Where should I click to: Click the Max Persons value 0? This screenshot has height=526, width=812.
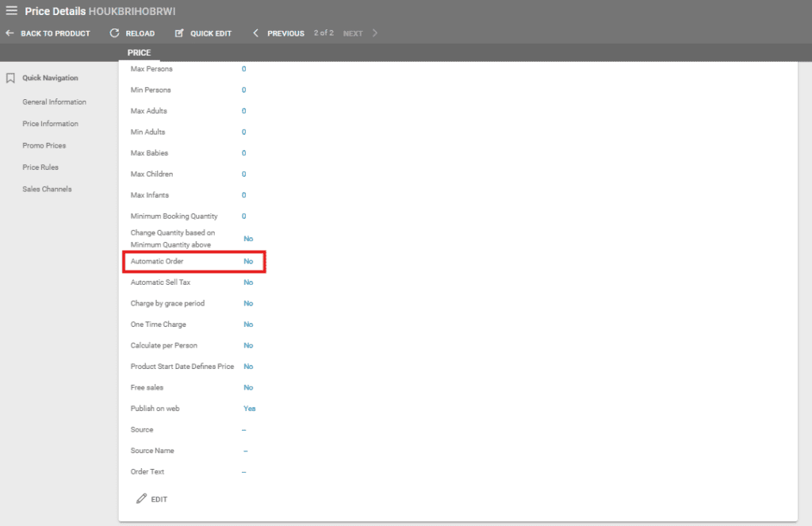click(243, 69)
